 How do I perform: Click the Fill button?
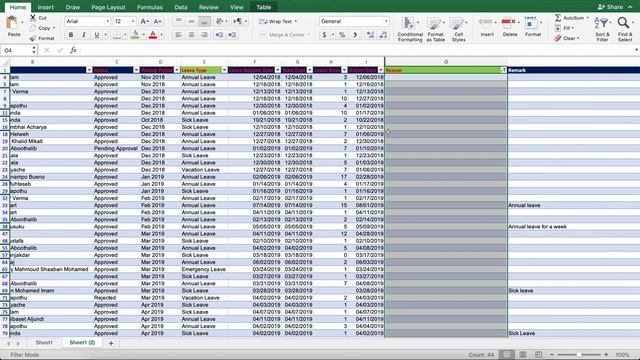pyautogui.click(x=564, y=28)
